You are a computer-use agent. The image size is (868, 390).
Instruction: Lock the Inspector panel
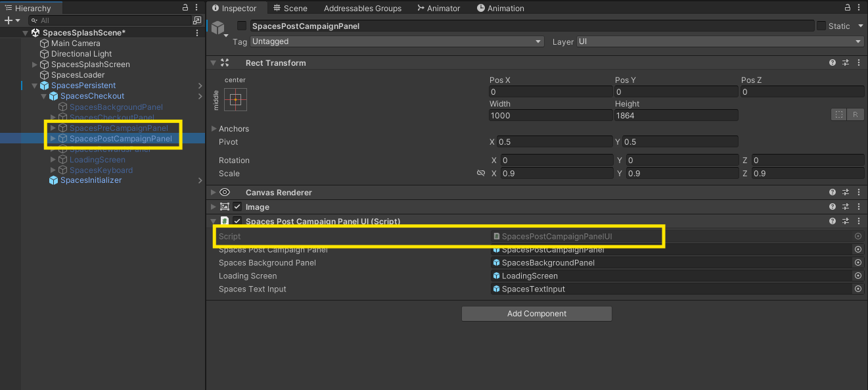(x=847, y=8)
